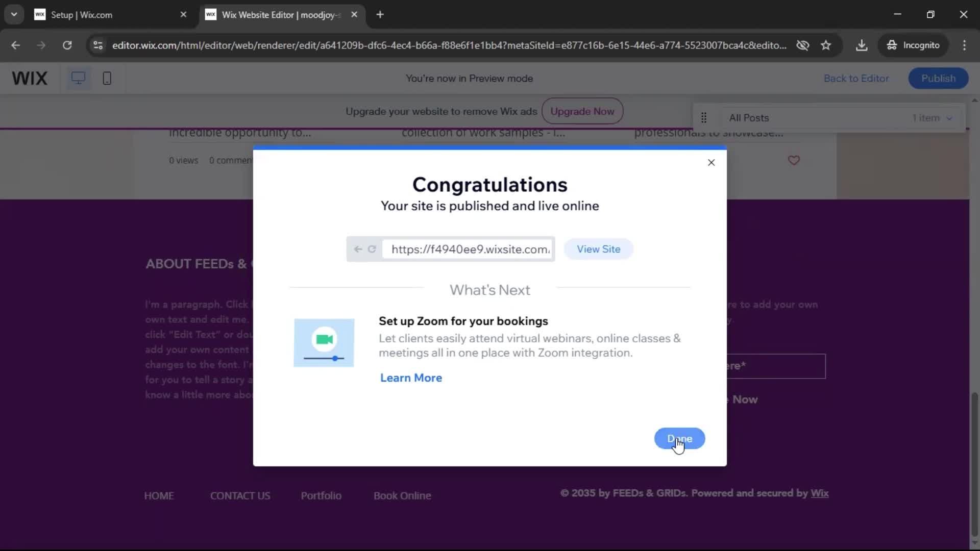Open Chrome three-dot menu

[964, 45]
